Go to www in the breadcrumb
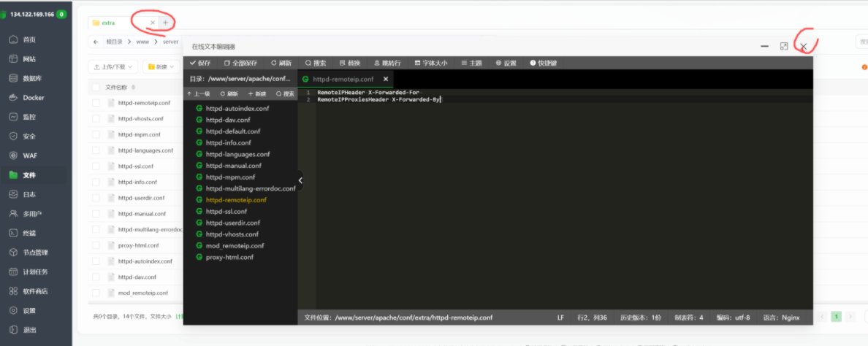The image size is (868, 346). [x=142, y=42]
